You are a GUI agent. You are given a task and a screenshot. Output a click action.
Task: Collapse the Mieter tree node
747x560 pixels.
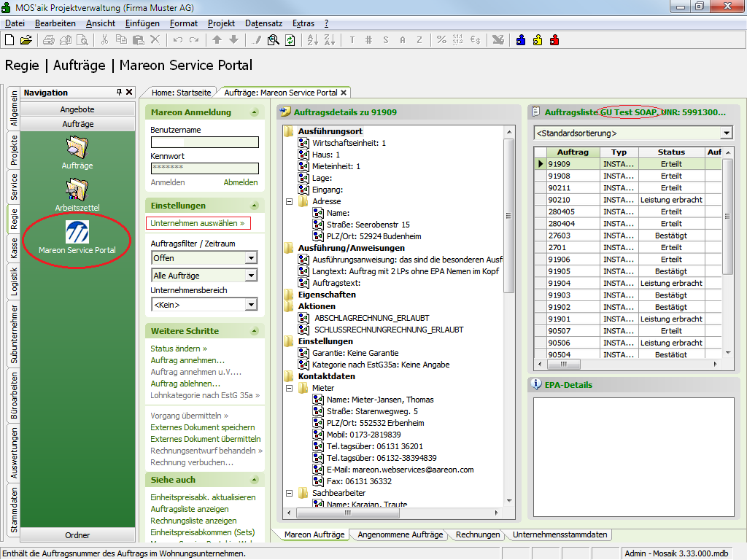pos(290,389)
